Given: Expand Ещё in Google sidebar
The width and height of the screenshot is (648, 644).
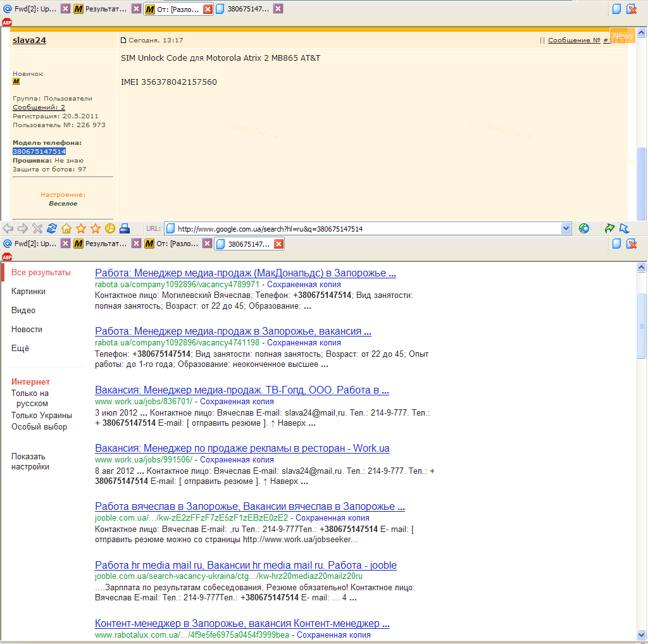Looking at the screenshot, I should point(20,348).
